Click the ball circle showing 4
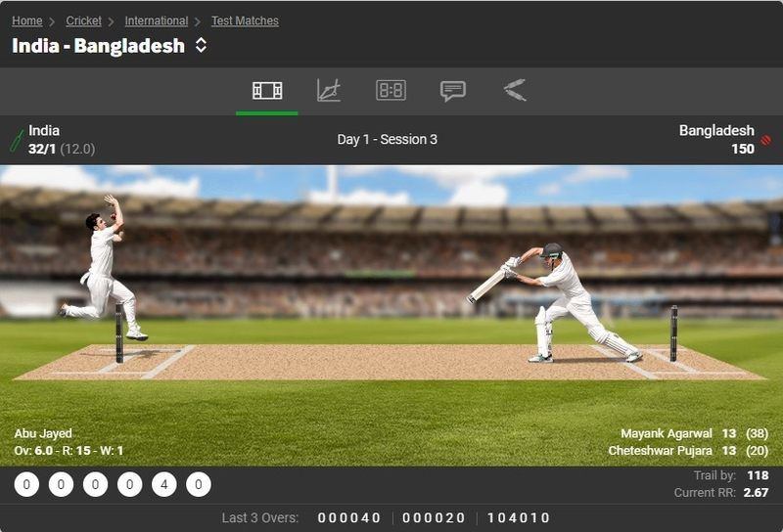Screen dimensions: 783x532 click(163, 485)
